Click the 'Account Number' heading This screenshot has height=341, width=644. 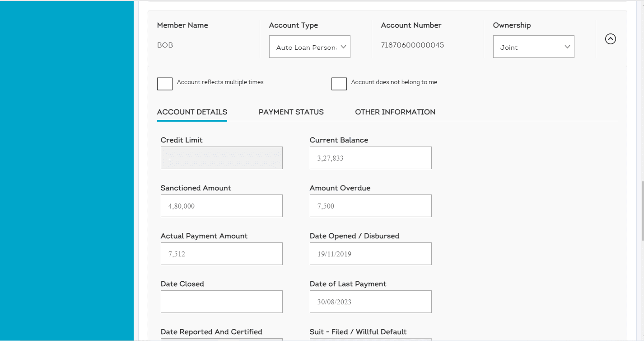pyautogui.click(x=411, y=25)
